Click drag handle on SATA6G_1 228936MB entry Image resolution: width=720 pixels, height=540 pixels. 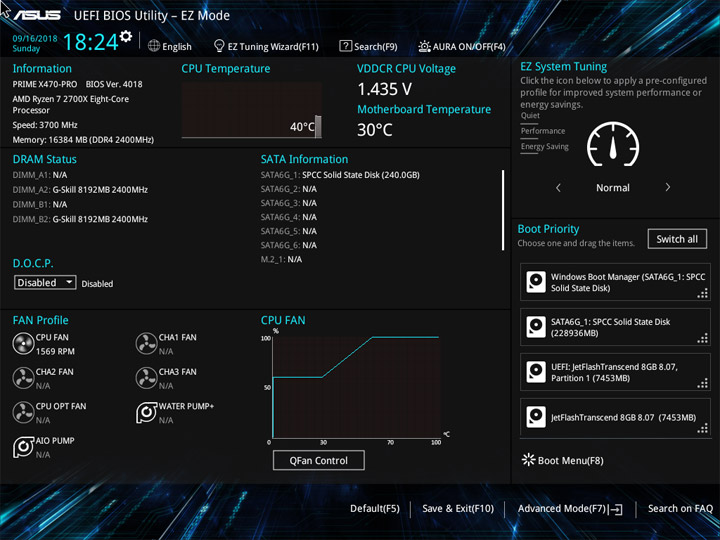(703, 338)
